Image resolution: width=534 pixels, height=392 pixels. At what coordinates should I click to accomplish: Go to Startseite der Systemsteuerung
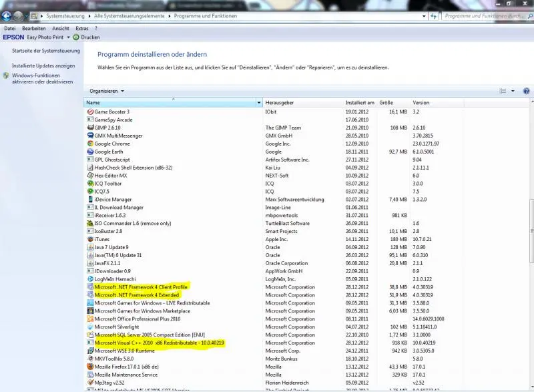click(46, 51)
